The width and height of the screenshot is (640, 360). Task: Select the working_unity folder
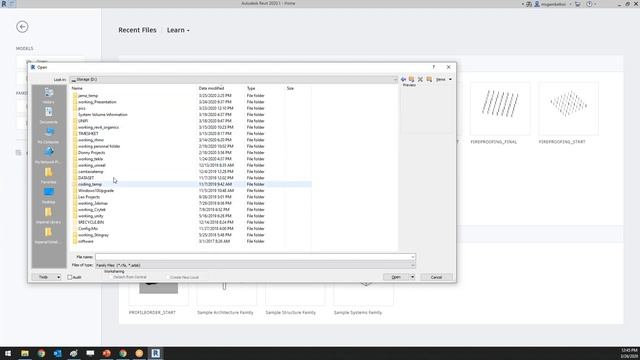click(91, 216)
